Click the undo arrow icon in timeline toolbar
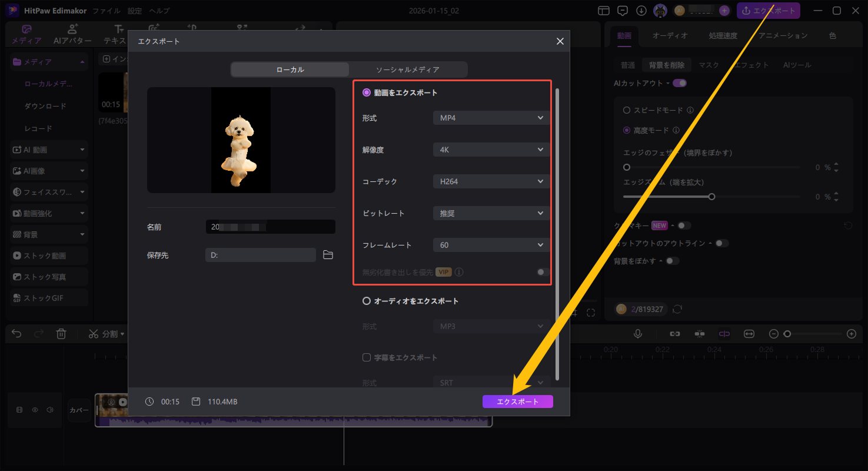The height and width of the screenshot is (471, 868). pyautogui.click(x=16, y=334)
